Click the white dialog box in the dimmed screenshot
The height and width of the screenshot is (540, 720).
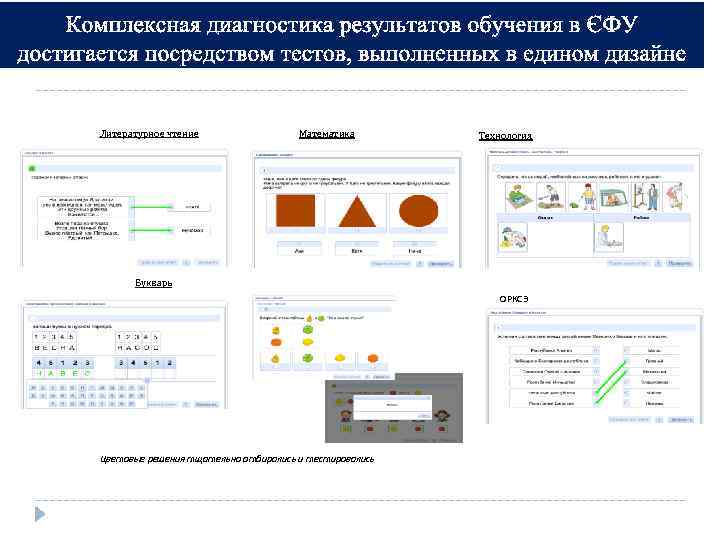pos(392,408)
